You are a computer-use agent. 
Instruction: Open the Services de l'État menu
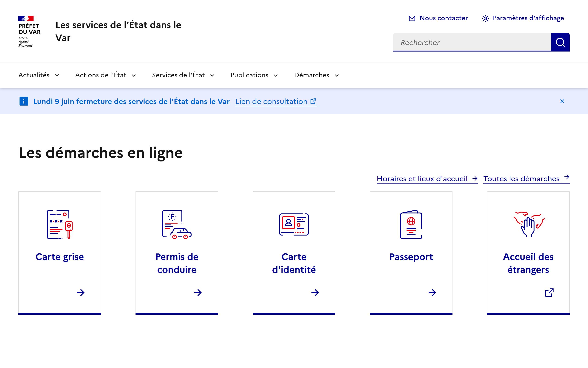(x=183, y=75)
